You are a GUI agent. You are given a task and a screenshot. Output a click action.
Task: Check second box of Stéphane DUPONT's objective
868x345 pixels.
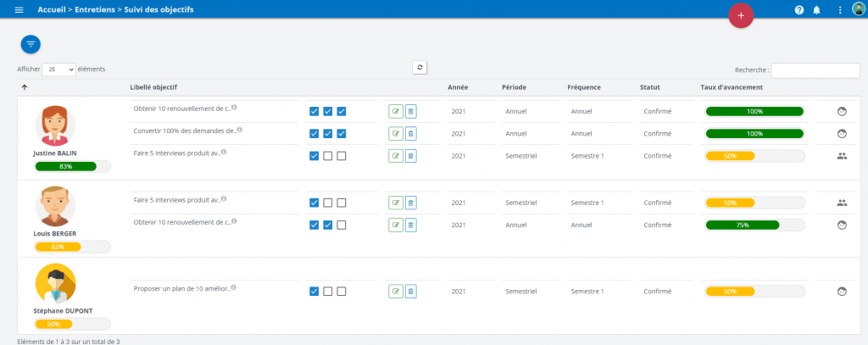328,292
